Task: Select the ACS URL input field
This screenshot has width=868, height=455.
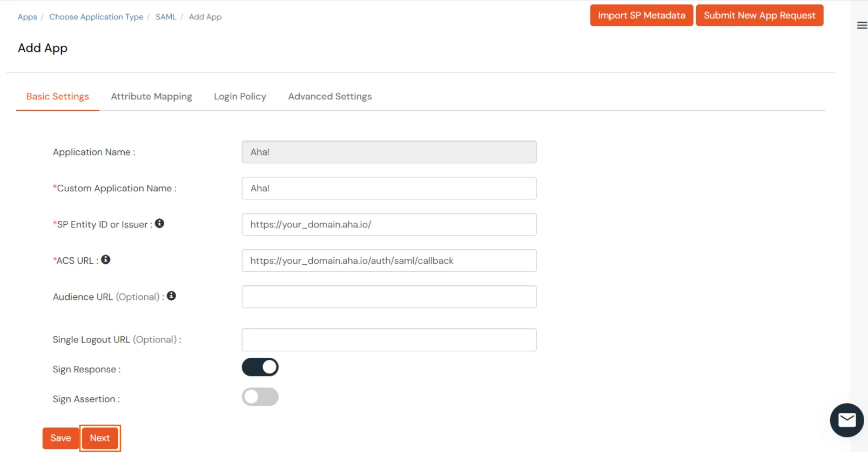Action: point(389,260)
